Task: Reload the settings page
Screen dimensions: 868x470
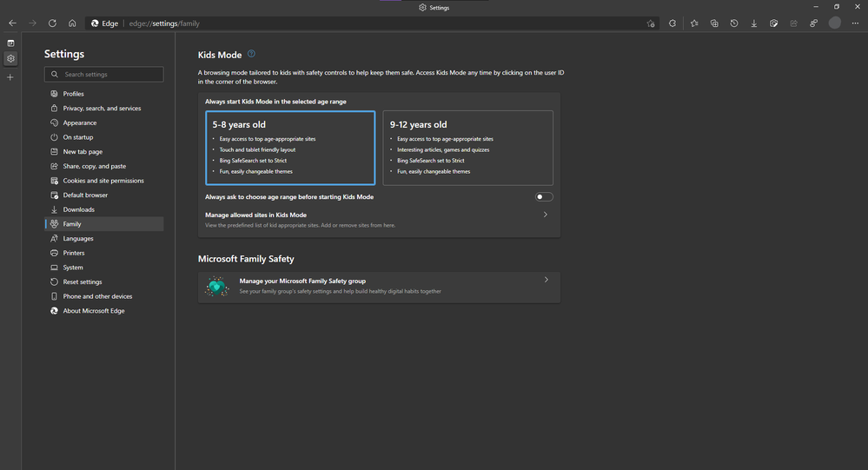Action: click(x=52, y=23)
